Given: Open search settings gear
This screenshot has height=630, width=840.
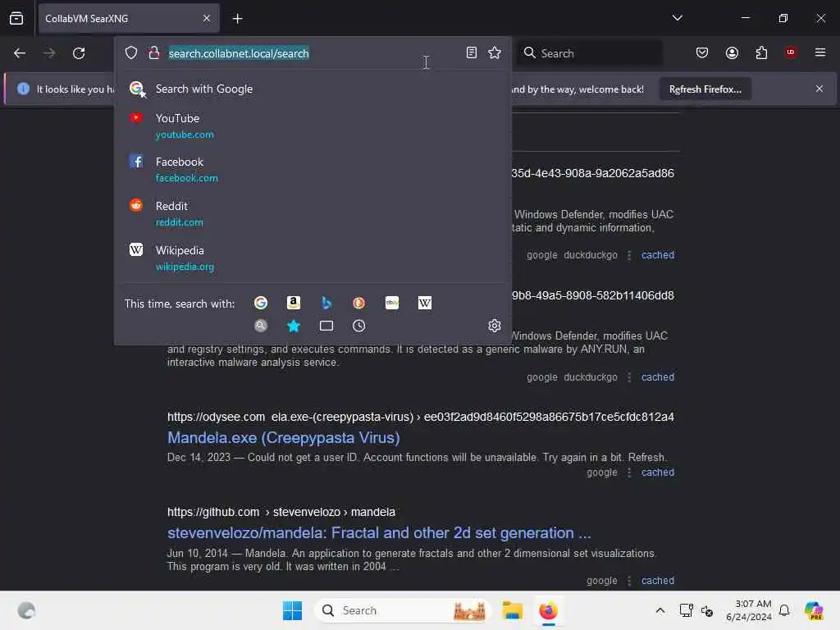Looking at the screenshot, I should [495, 326].
